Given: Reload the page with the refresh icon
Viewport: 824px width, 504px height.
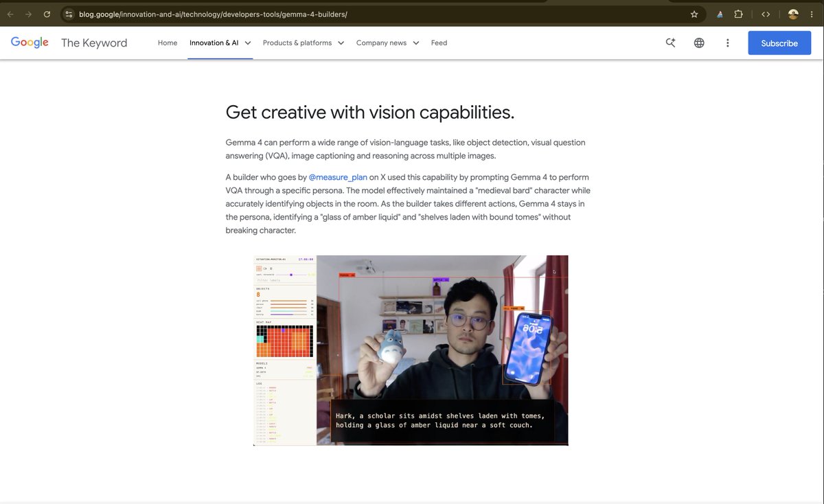Looking at the screenshot, I should point(47,14).
